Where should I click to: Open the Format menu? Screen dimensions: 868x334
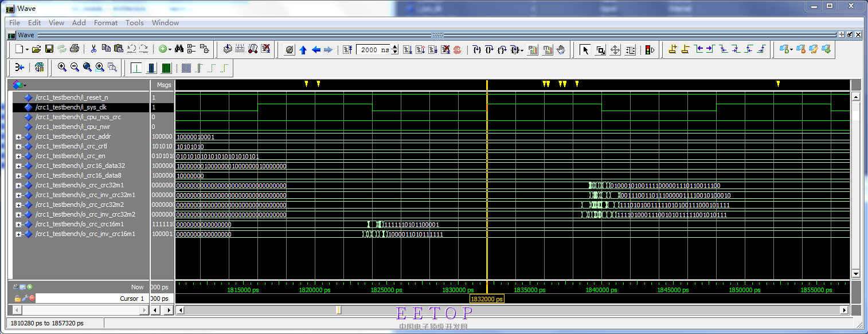click(105, 23)
